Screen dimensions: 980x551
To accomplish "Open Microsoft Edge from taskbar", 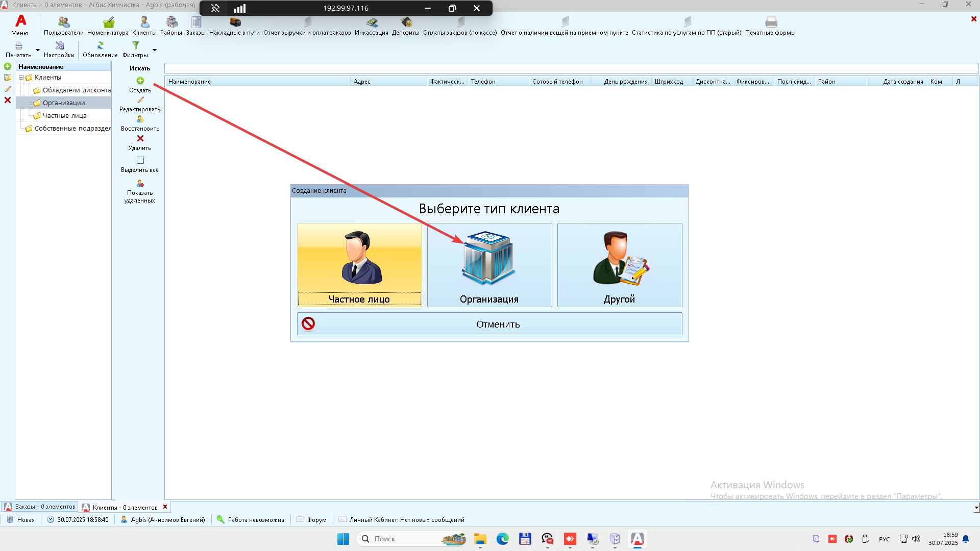I will click(502, 539).
